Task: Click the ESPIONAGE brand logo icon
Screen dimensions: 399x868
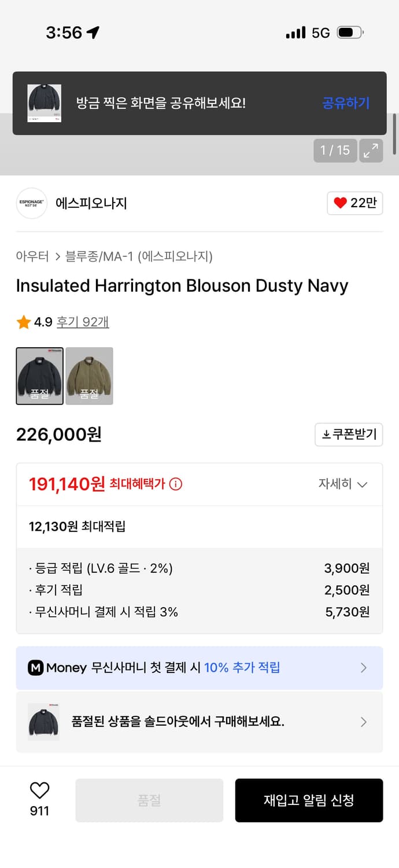Action: [31, 203]
